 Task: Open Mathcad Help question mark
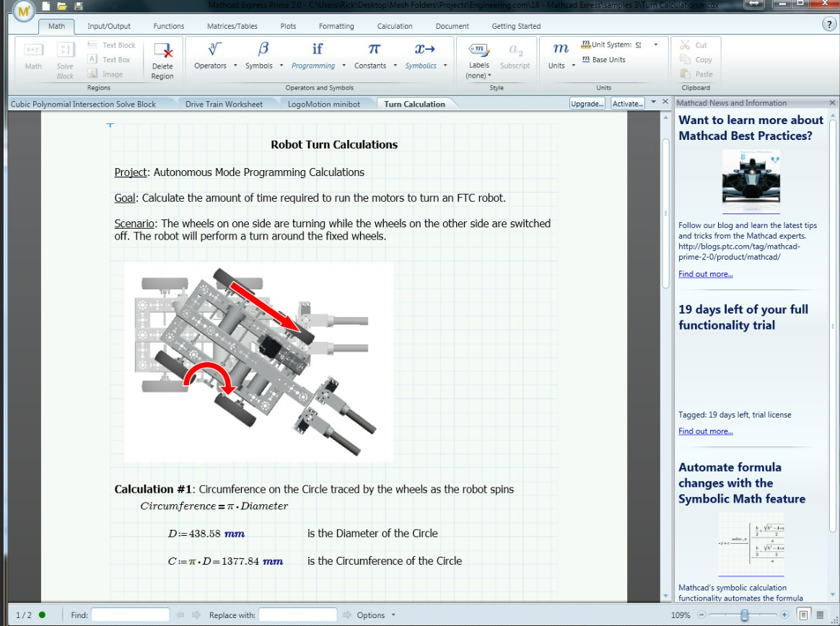point(828,24)
